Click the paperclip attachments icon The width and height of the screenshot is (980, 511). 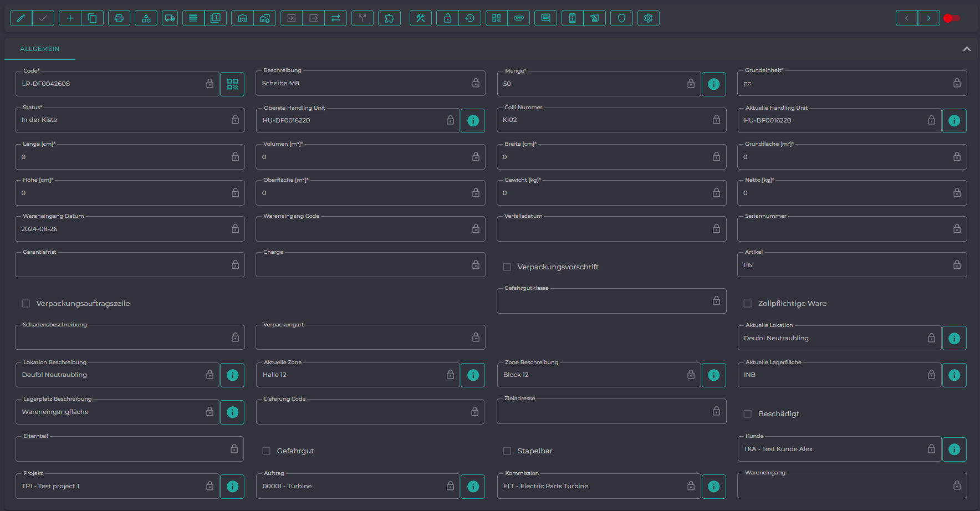(x=519, y=18)
